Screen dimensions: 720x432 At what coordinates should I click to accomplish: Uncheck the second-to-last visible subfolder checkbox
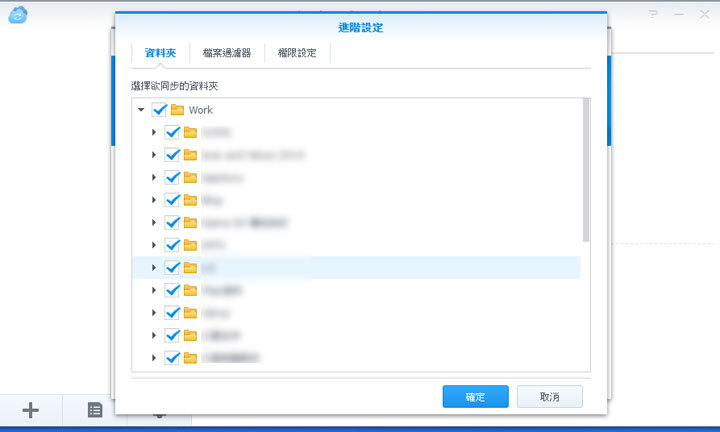tap(172, 335)
